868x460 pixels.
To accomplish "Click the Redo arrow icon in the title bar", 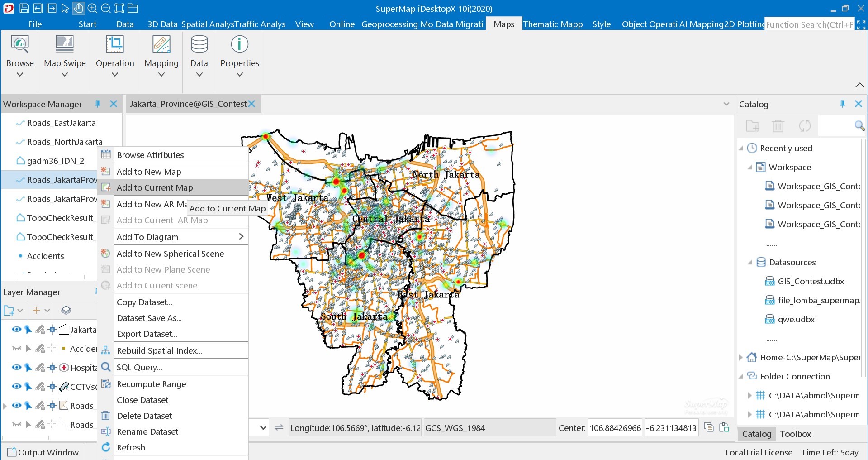I will (52, 8).
